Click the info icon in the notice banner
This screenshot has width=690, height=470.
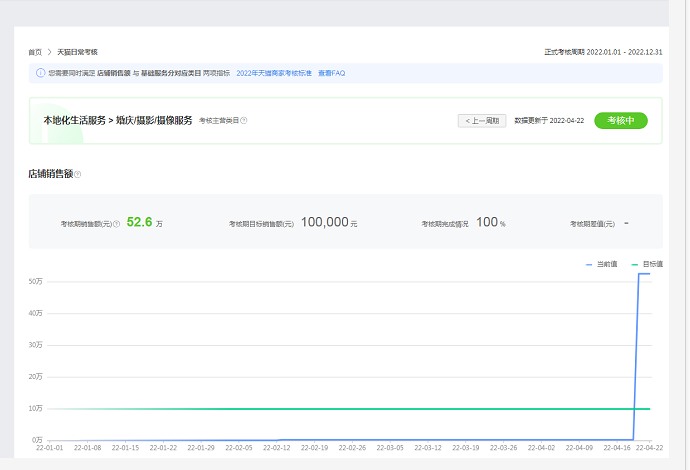pos(40,73)
